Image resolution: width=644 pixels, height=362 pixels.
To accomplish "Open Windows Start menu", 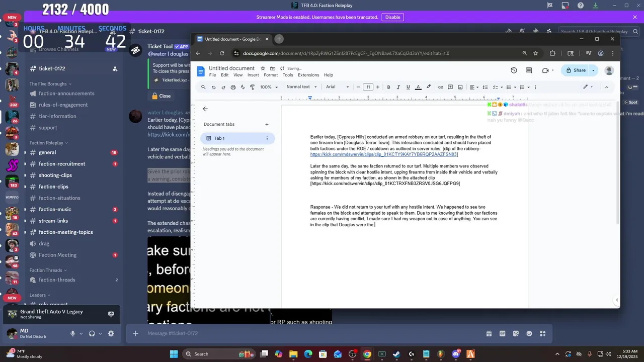I will (174, 354).
